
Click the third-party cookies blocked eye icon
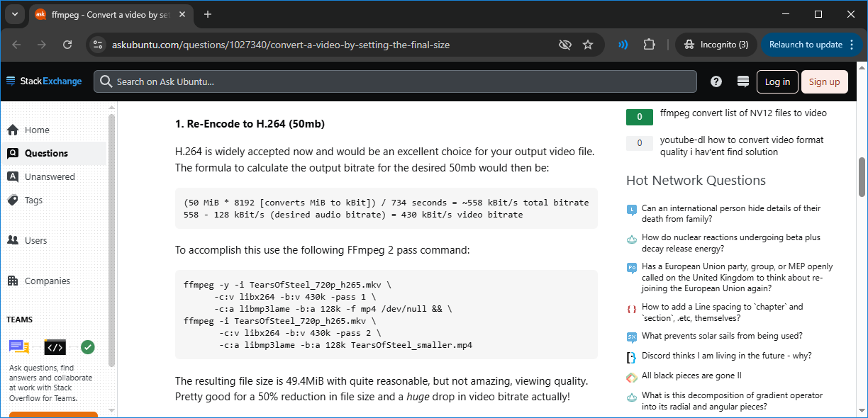click(564, 45)
